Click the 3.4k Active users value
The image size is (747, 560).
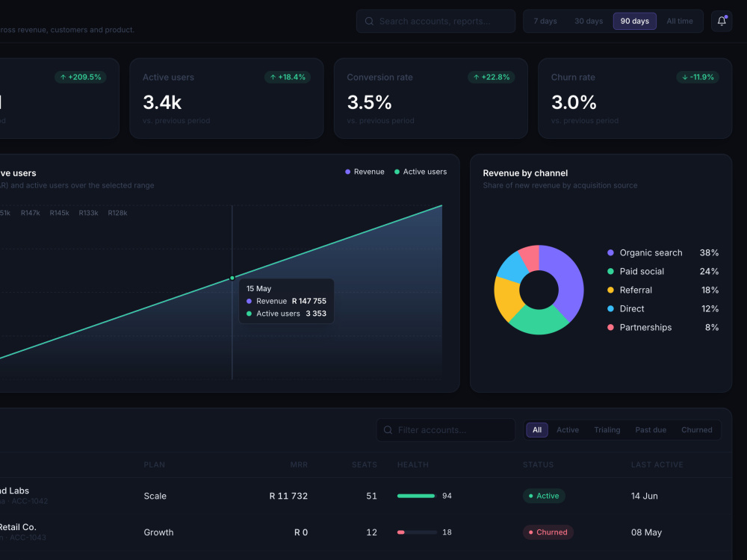[162, 102]
